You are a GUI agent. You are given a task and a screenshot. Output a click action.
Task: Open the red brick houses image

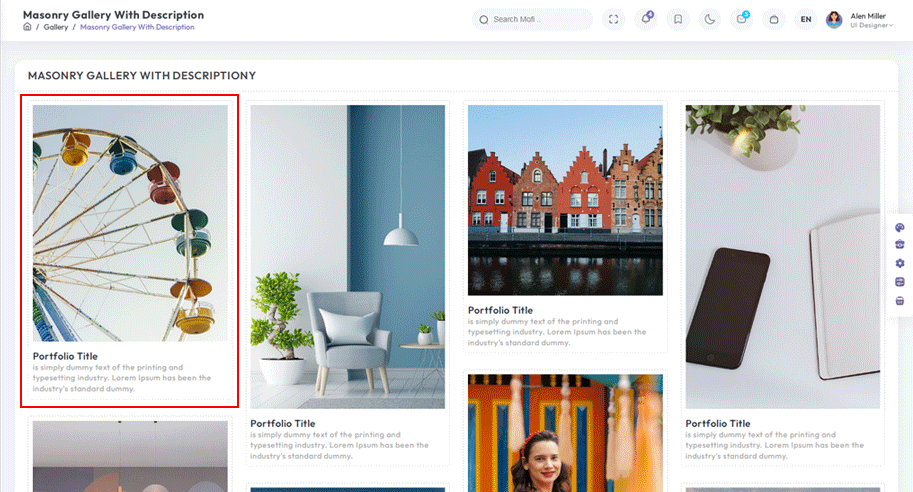565,200
